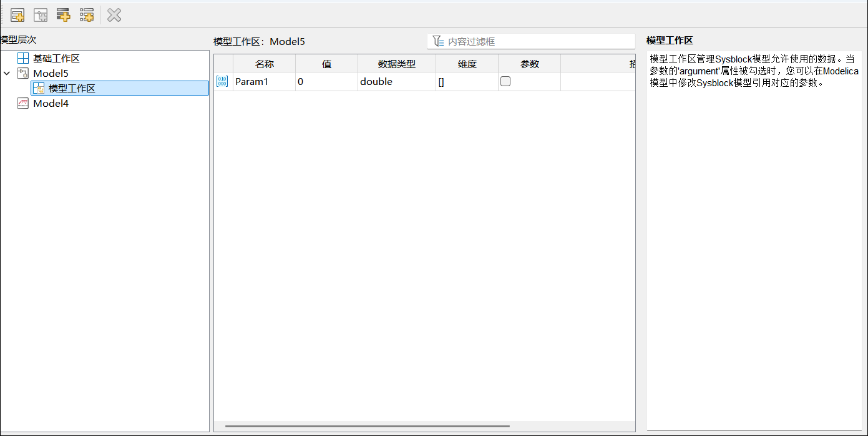The height and width of the screenshot is (436, 868).
Task: Click the double data type cell
Action: click(396, 81)
